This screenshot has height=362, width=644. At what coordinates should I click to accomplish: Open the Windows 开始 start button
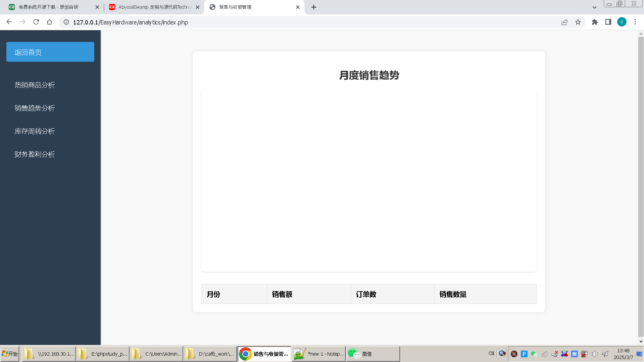pos(10,354)
